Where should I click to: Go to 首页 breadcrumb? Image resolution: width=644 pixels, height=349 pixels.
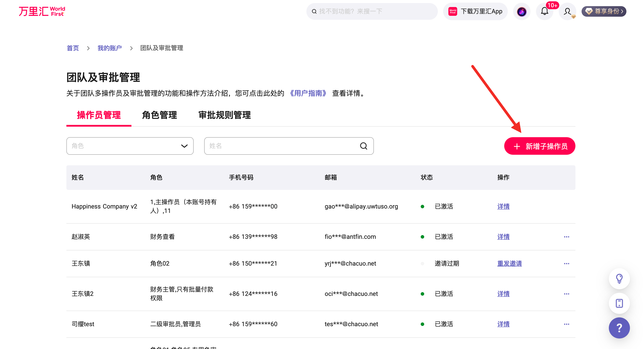click(73, 48)
